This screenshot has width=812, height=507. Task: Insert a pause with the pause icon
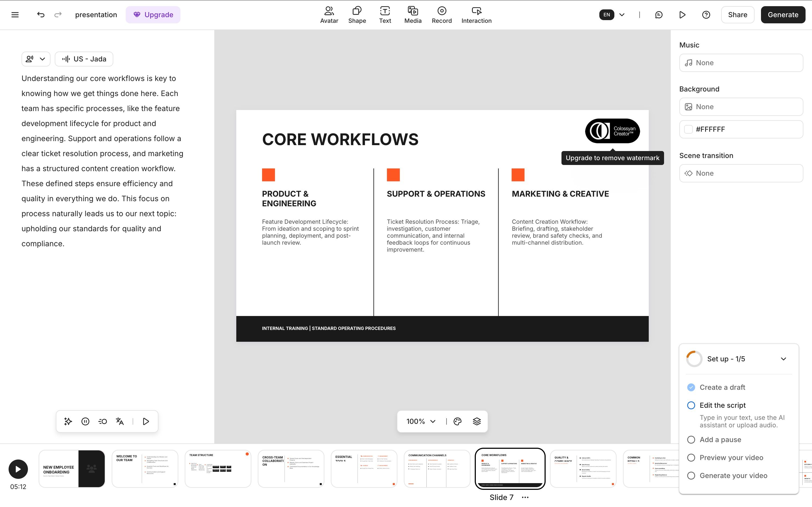(85, 421)
